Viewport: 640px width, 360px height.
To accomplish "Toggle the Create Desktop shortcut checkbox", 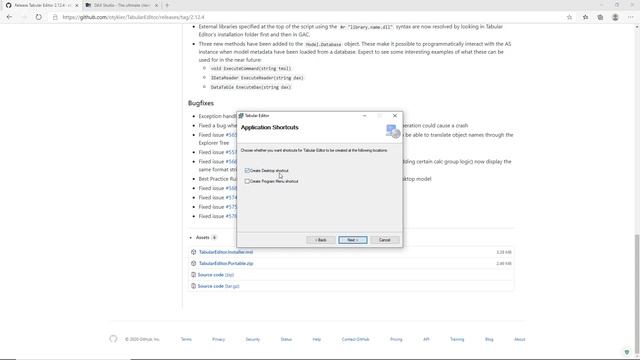I will (x=247, y=171).
